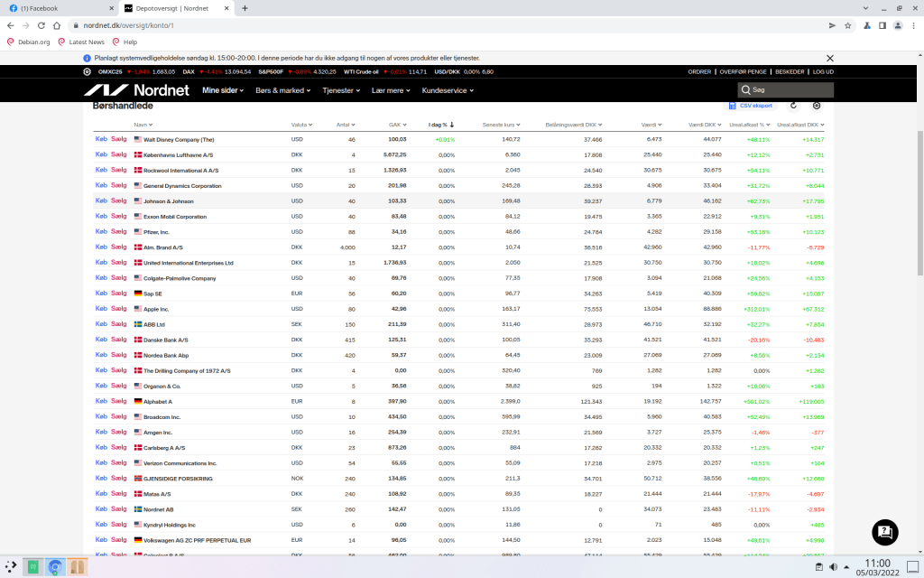The width and height of the screenshot is (924, 578).
Task: Open table settings gear icon
Action: click(x=817, y=106)
